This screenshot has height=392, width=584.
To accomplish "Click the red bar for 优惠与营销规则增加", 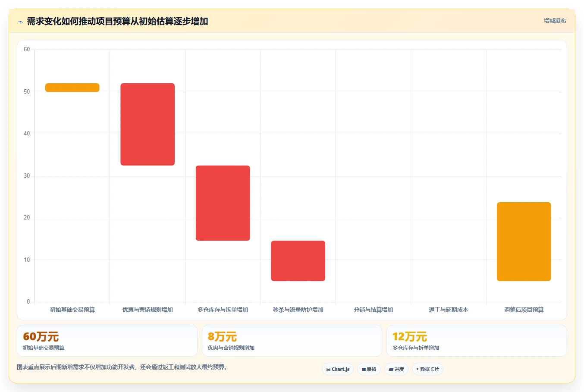I will [148, 124].
